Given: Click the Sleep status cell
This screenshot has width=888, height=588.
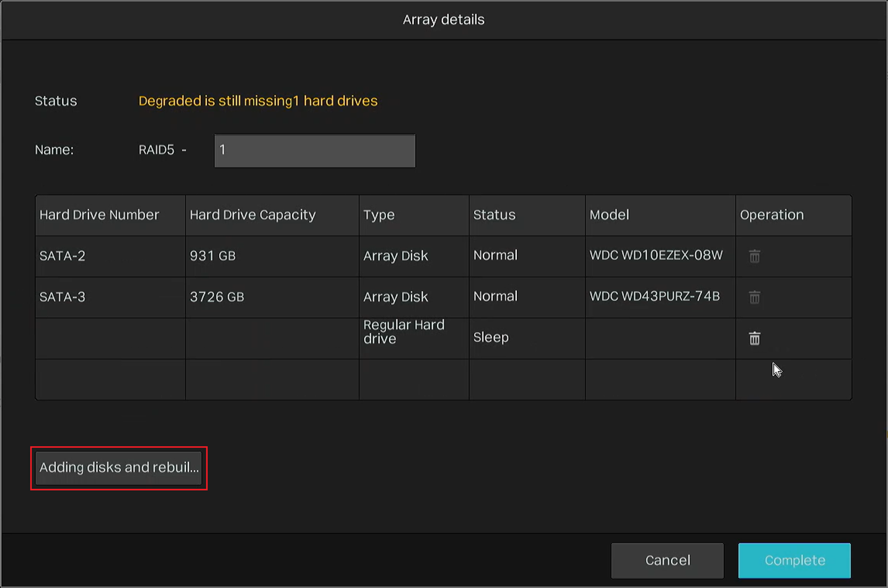Looking at the screenshot, I should click(x=527, y=338).
